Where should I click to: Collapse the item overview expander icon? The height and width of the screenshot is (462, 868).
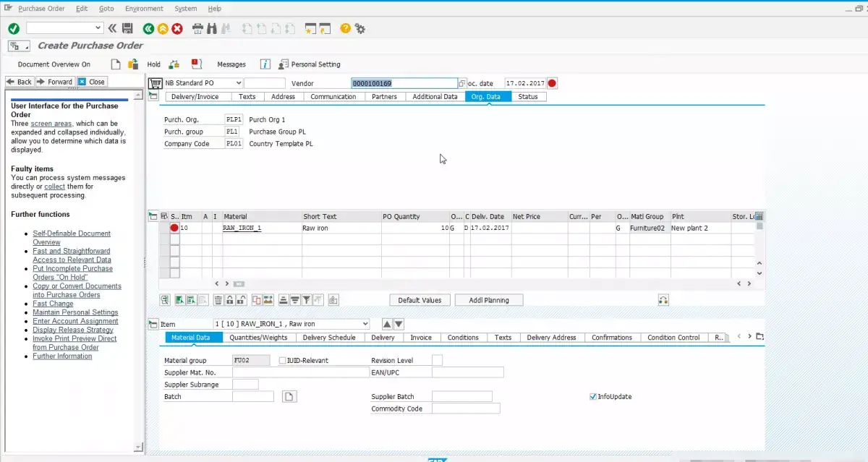[153, 215]
